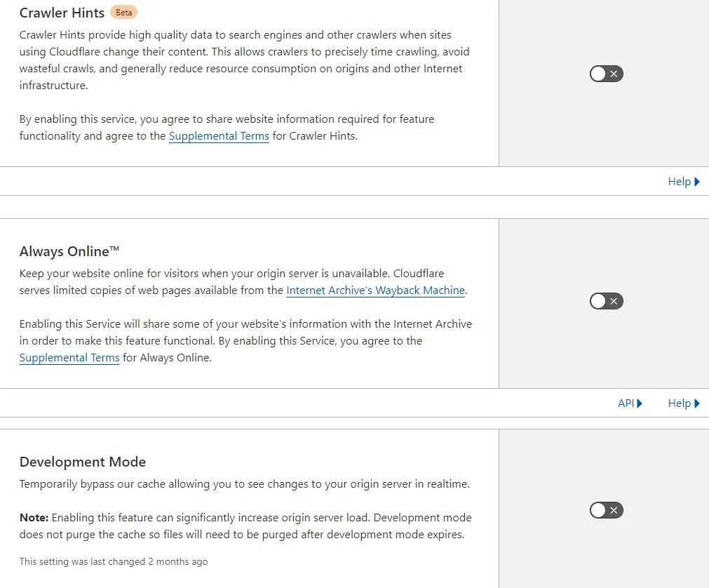Click the 'By enabling this service' sentence

(227, 127)
